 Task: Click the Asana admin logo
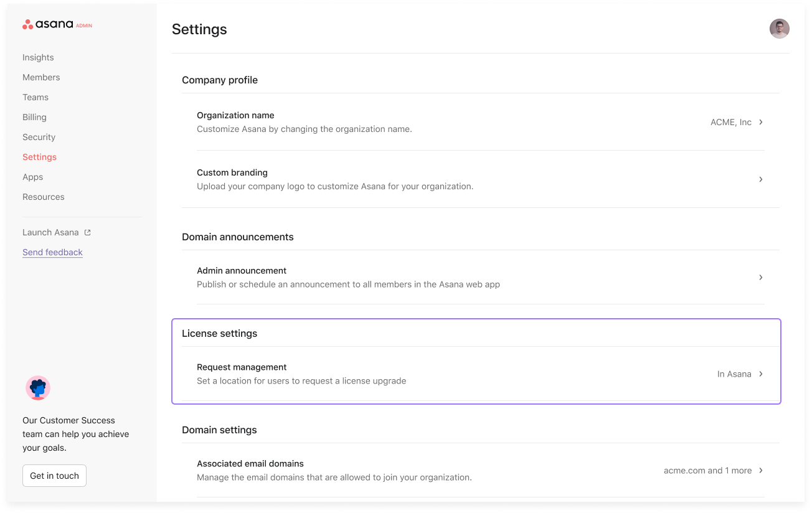pos(57,24)
